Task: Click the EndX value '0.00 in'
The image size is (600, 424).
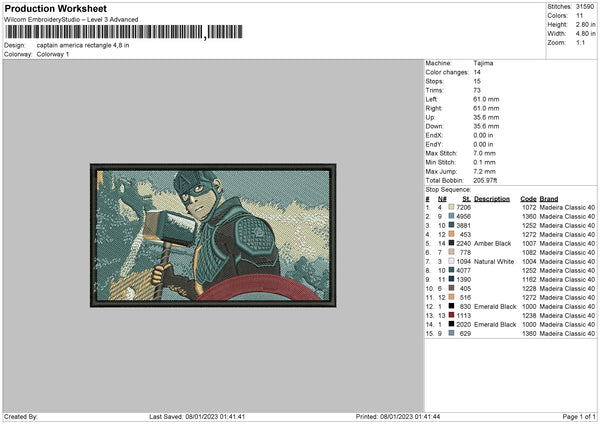Action: click(483, 135)
